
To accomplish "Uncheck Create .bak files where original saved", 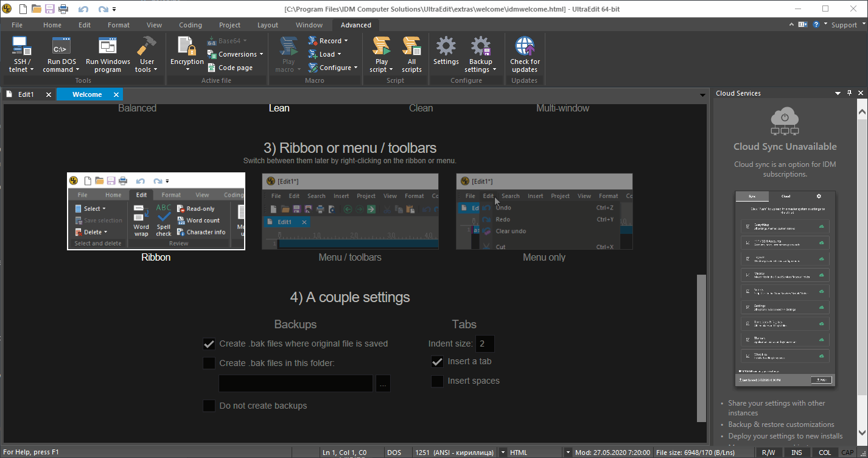I will [209, 344].
